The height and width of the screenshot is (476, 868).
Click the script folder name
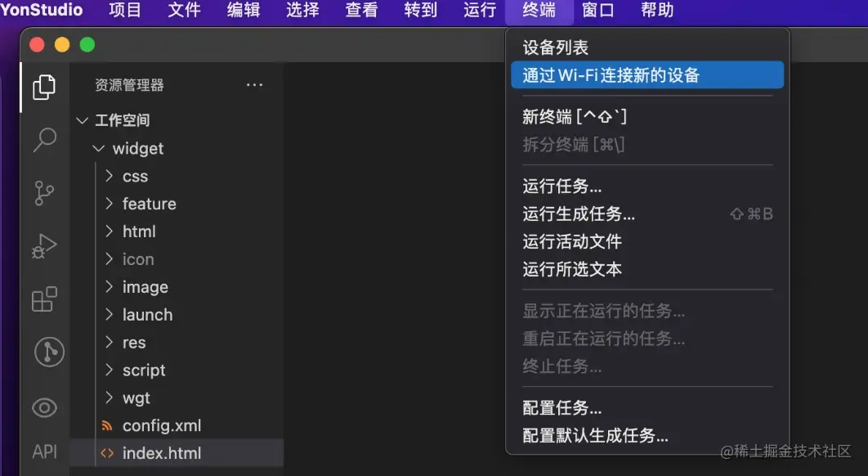pos(144,370)
